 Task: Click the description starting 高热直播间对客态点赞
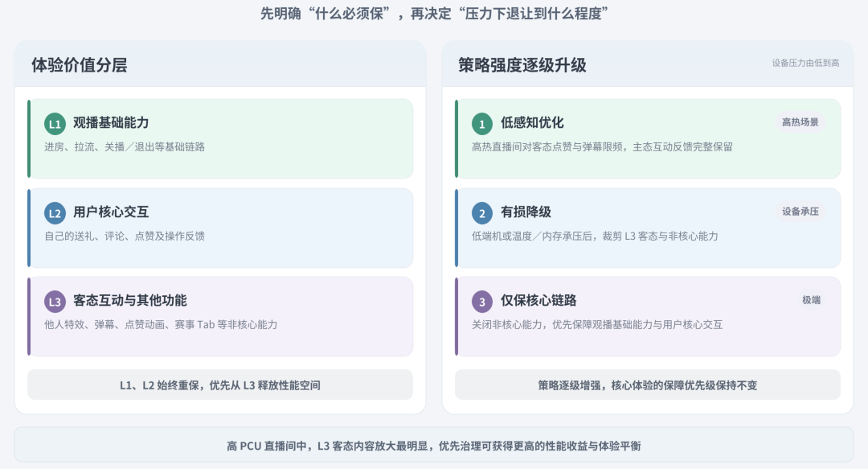tap(602, 147)
